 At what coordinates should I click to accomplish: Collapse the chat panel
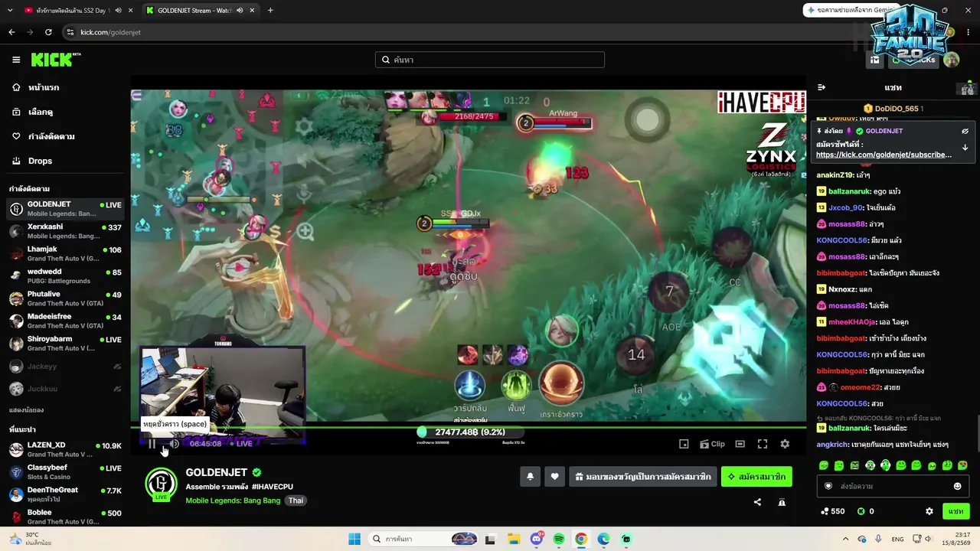click(x=822, y=88)
